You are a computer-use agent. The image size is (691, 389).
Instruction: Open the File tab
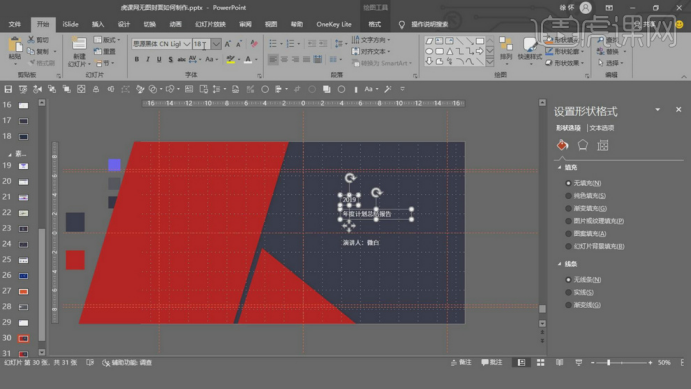point(15,24)
